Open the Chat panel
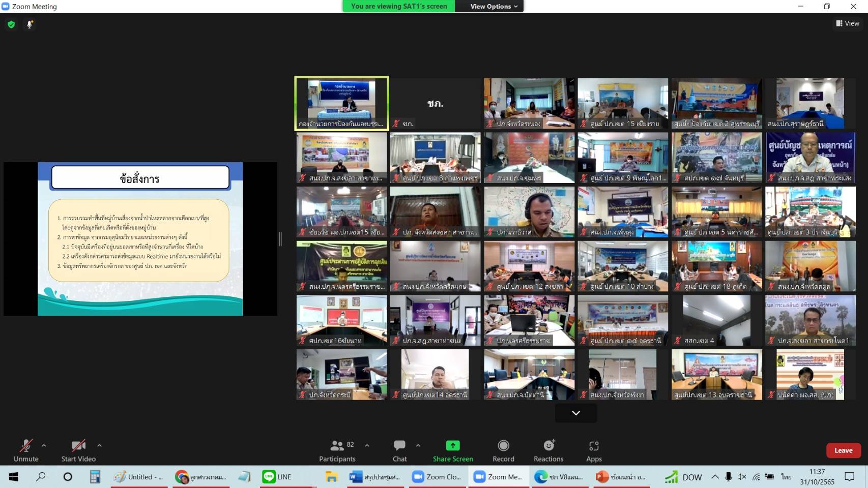868x488 pixels. click(x=399, y=450)
